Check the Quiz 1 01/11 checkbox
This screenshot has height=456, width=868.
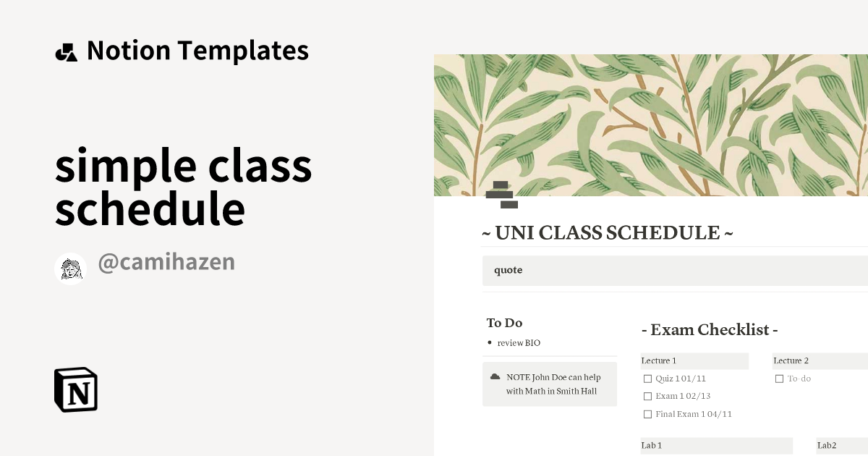coord(647,378)
